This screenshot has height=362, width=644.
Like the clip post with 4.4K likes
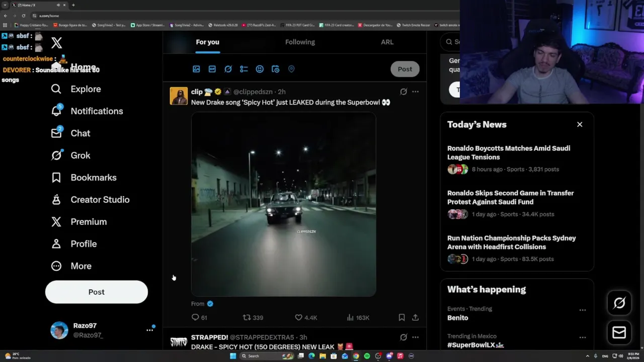click(x=306, y=317)
